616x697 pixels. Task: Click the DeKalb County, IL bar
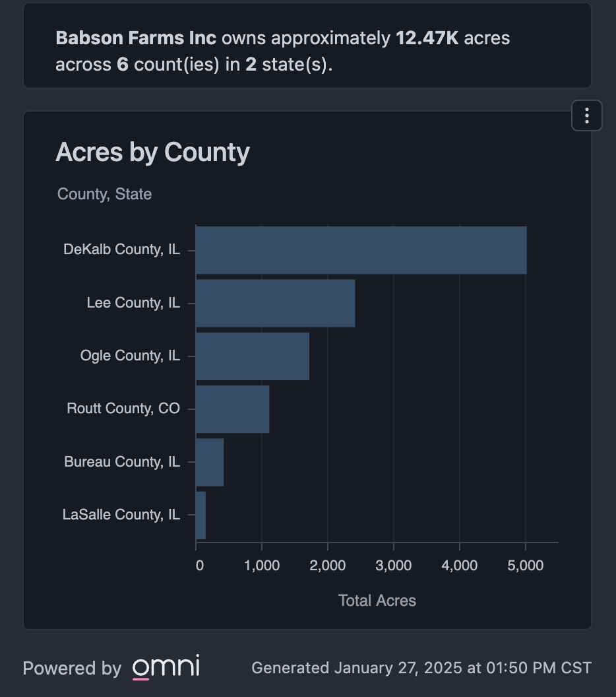tap(361, 250)
